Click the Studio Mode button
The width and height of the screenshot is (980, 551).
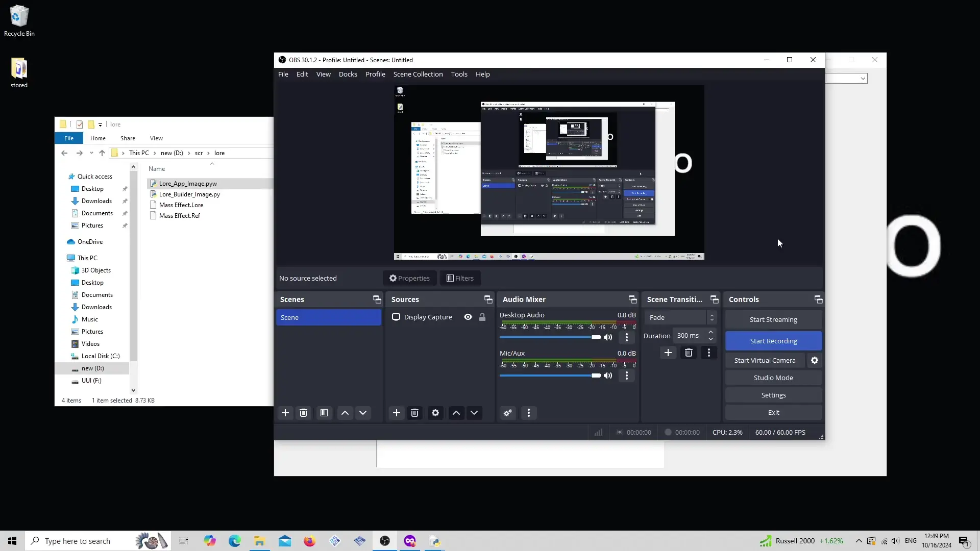tap(773, 378)
